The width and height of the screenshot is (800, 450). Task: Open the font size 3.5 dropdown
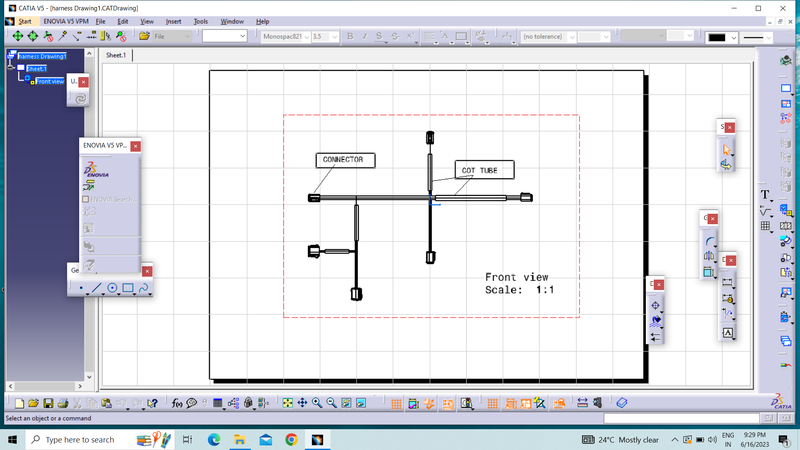tap(335, 37)
